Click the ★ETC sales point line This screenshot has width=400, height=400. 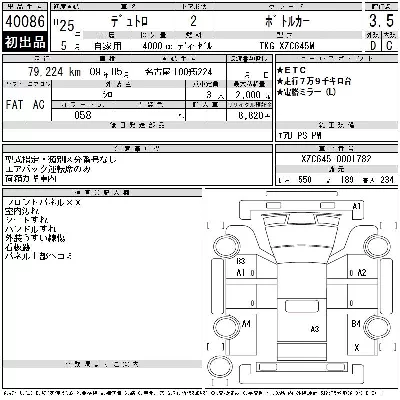pyautogui.click(x=291, y=70)
